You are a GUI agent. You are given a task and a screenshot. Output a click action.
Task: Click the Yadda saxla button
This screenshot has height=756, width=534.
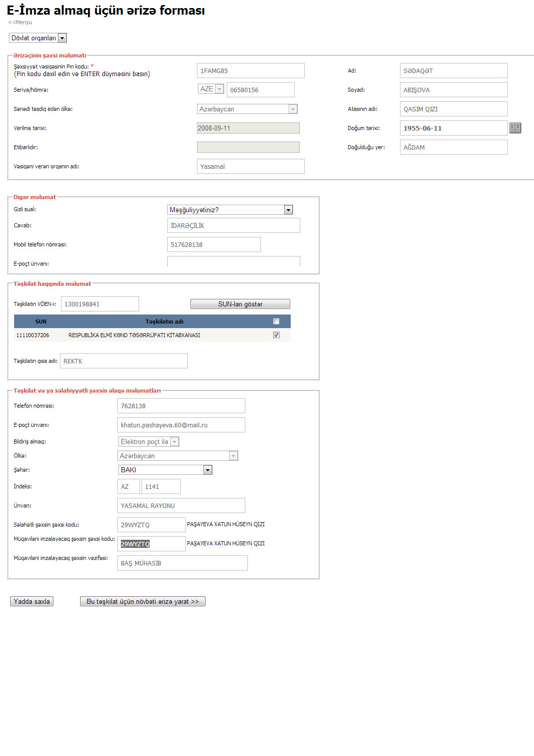[32, 601]
